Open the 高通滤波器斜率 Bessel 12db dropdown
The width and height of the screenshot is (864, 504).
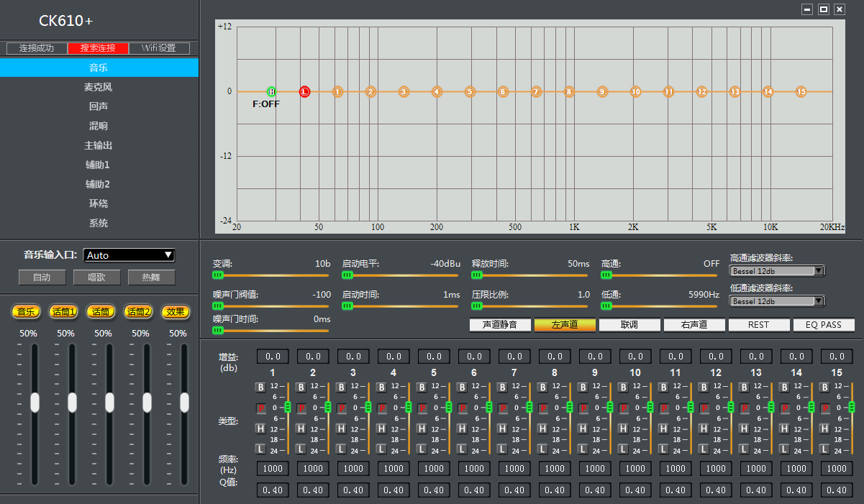[x=777, y=271]
